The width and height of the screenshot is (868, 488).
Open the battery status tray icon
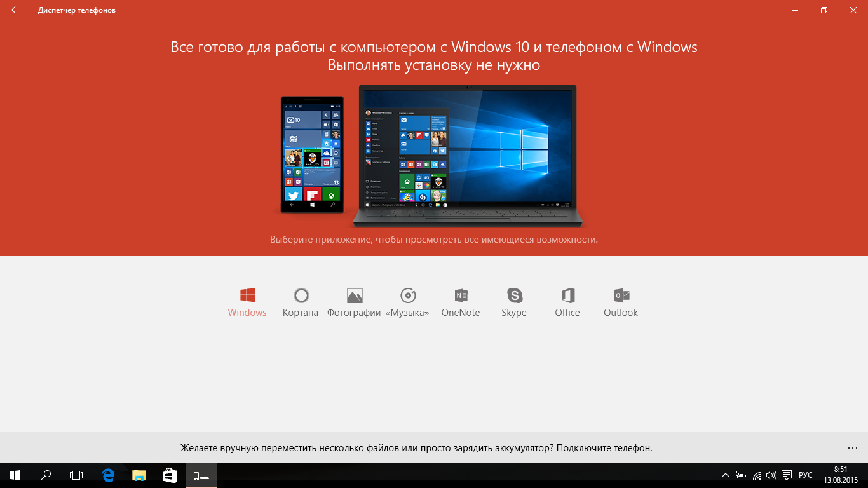pyautogui.click(x=741, y=475)
